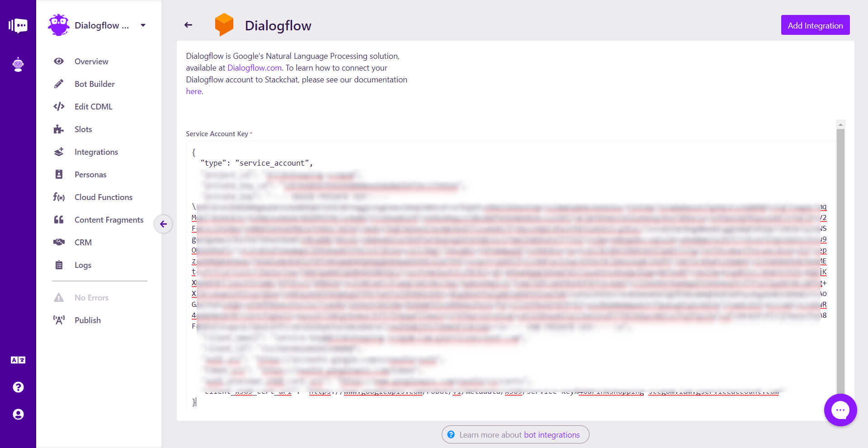868x448 pixels.
Task: Open the chat widget bubble
Action: click(x=840, y=410)
